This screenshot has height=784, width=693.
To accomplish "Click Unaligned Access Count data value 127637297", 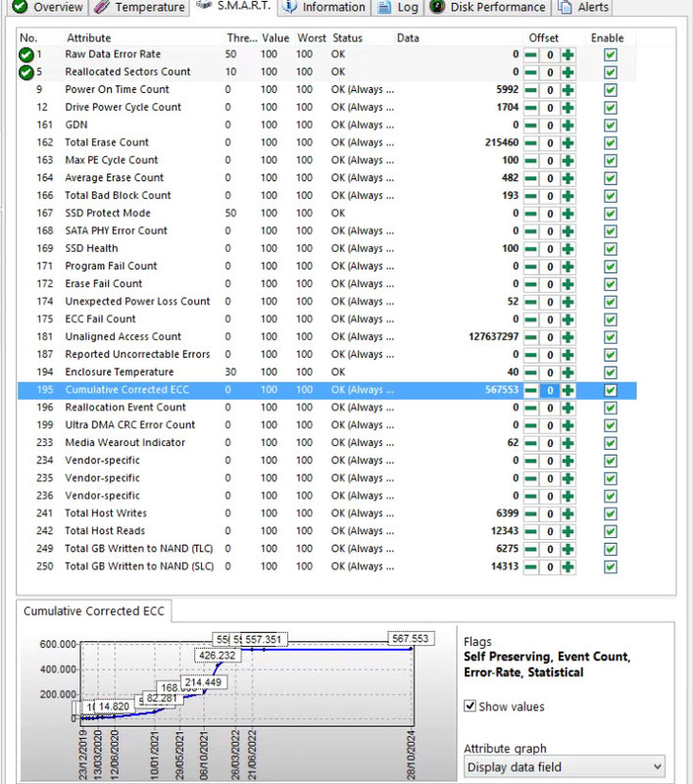I will click(x=493, y=337).
